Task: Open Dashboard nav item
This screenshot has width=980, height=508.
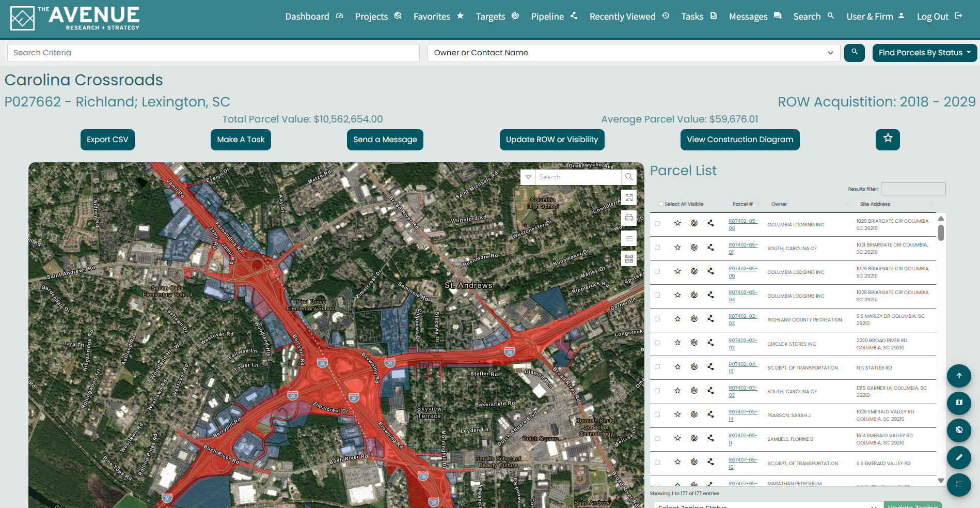Action: point(314,17)
